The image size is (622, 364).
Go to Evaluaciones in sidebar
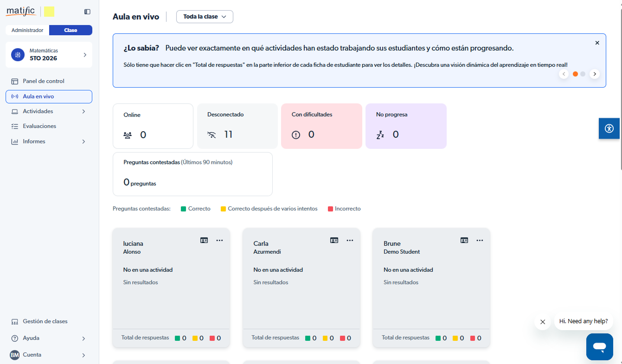click(39, 126)
